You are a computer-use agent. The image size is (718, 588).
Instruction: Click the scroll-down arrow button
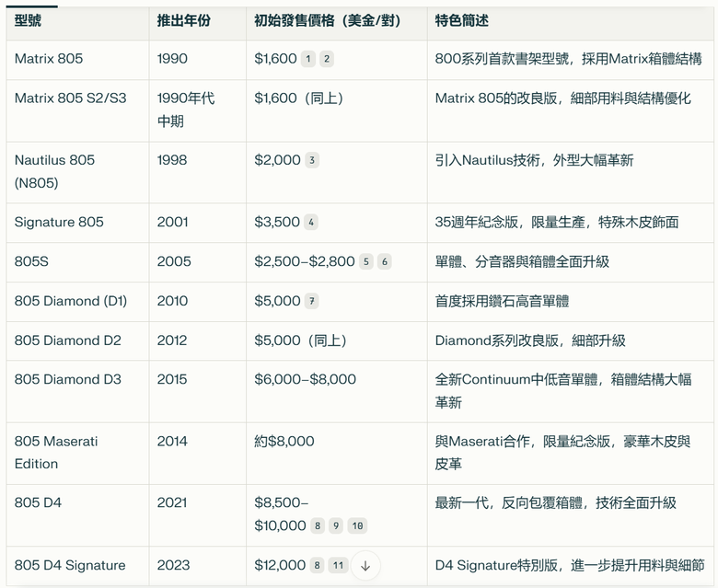pyautogui.click(x=365, y=566)
